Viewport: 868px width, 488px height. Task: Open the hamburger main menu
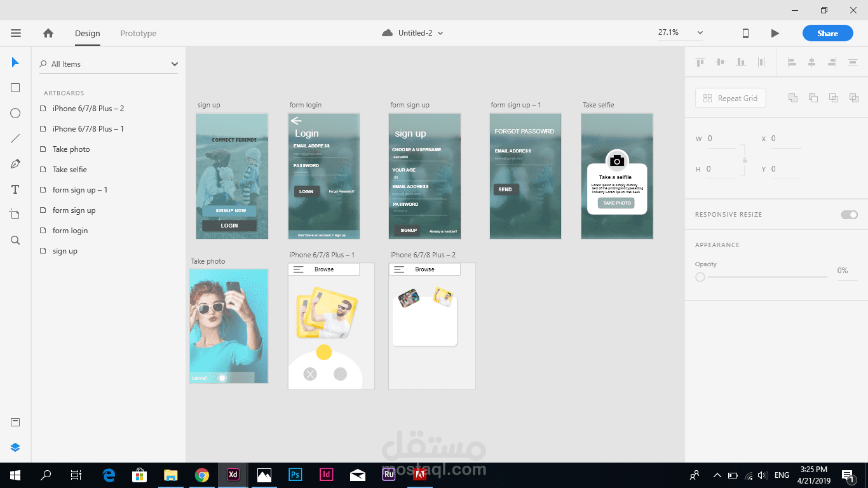pyautogui.click(x=16, y=33)
